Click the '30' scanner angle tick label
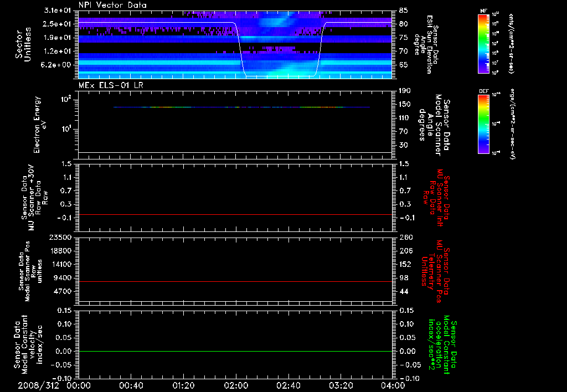567x392 pixels. pos(404,145)
